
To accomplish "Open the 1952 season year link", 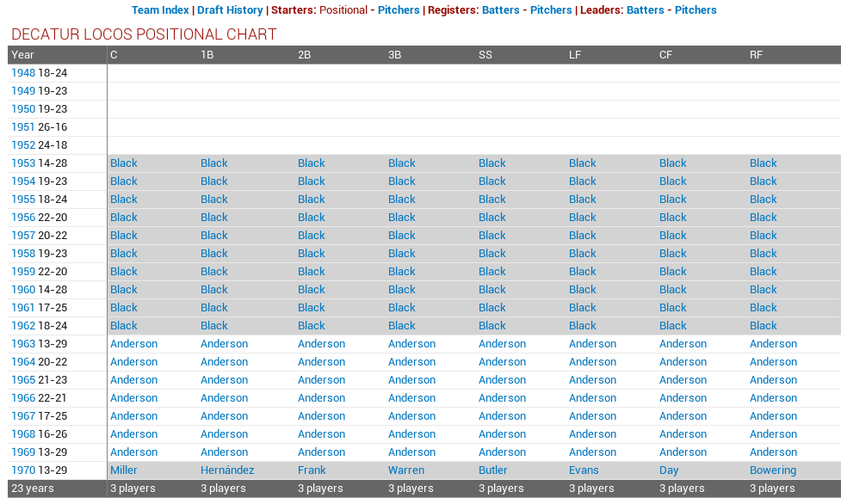I will click(x=23, y=145).
